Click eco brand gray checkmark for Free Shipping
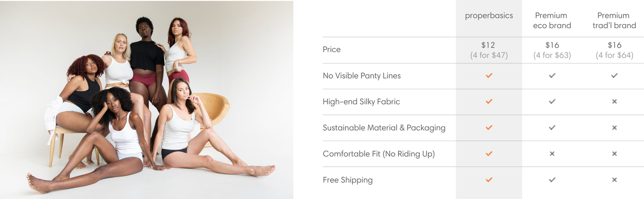This screenshot has width=644, height=199. [x=552, y=180]
